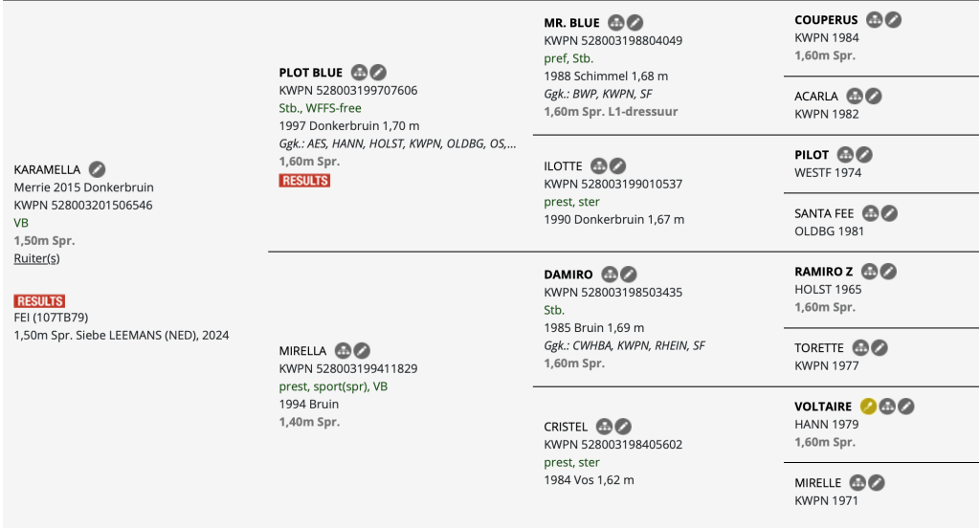Click the edit pencil beside Damiro
Viewport: 980px width, 528px height.
tap(629, 275)
